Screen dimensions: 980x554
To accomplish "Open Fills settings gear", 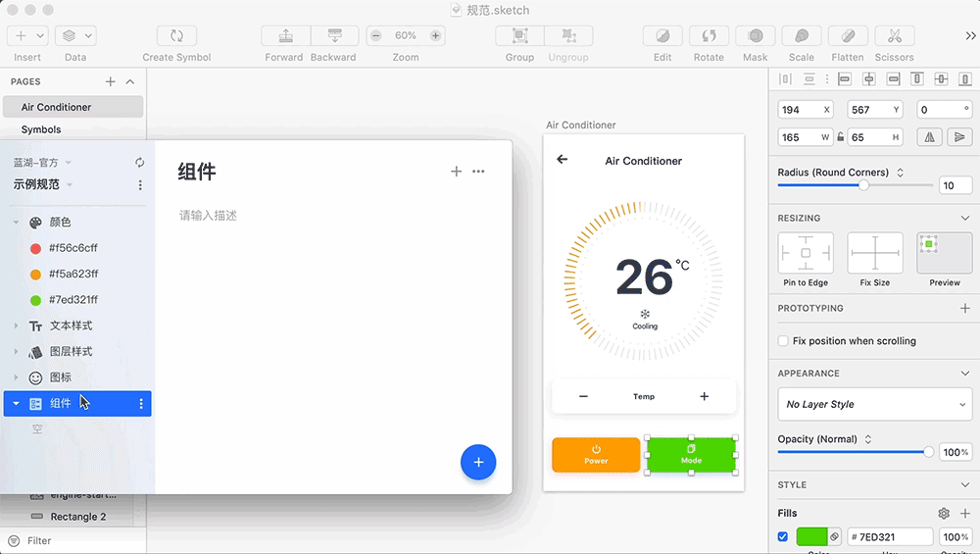I will coord(944,514).
